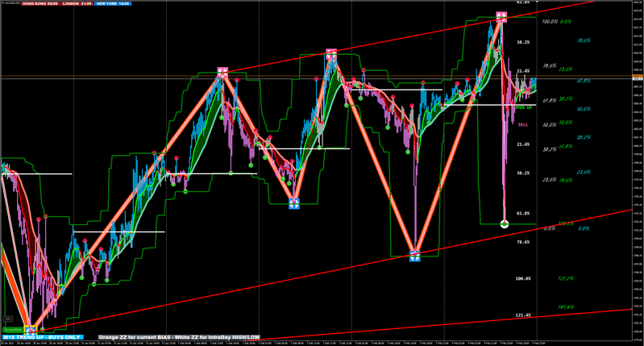Select the green 141,4% Fibonacci extension label

point(566,307)
